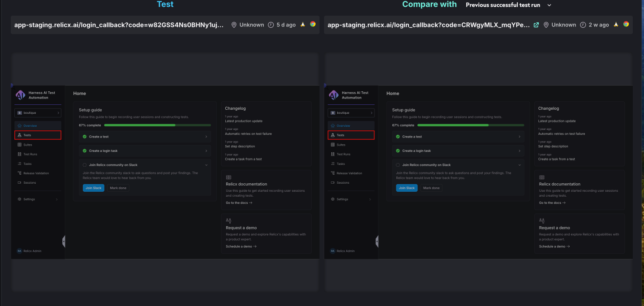Click the Suites grid icon in the Test screenshot
Viewport: 644px width, 306px height.
point(19,145)
